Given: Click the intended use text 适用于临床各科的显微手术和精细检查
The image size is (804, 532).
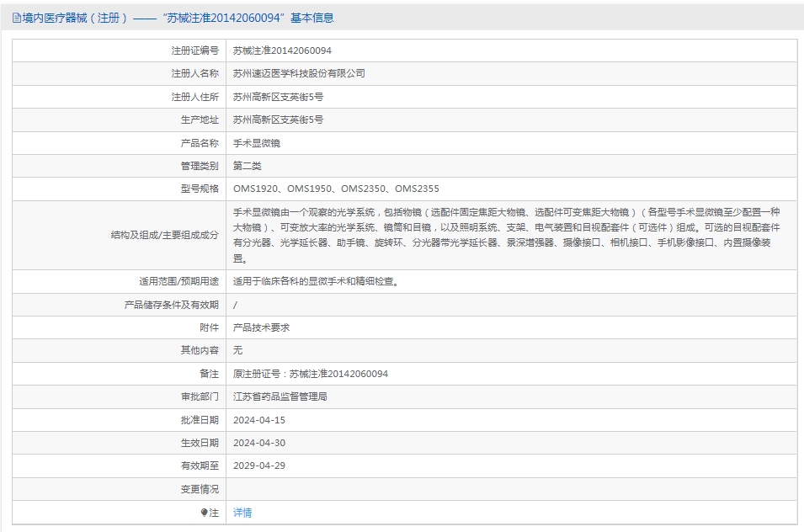Looking at the screenshot, I should pos(316,281).
